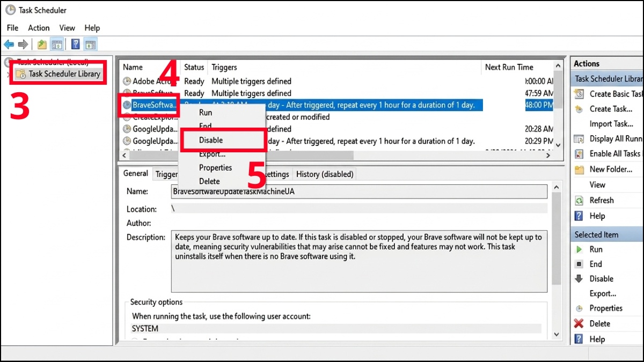
Task: Choose Run from the context menu
Action: click(222, 113)
